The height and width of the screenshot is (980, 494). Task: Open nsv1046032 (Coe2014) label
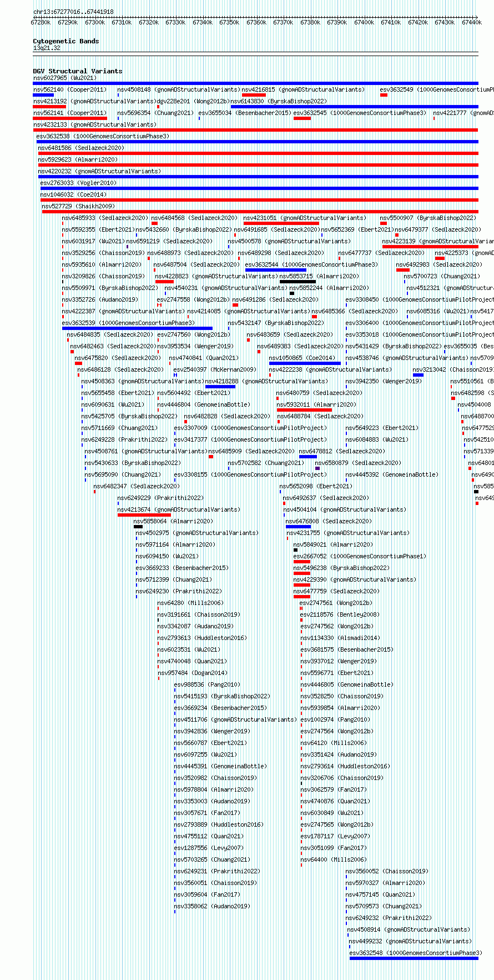click(74, 194)
